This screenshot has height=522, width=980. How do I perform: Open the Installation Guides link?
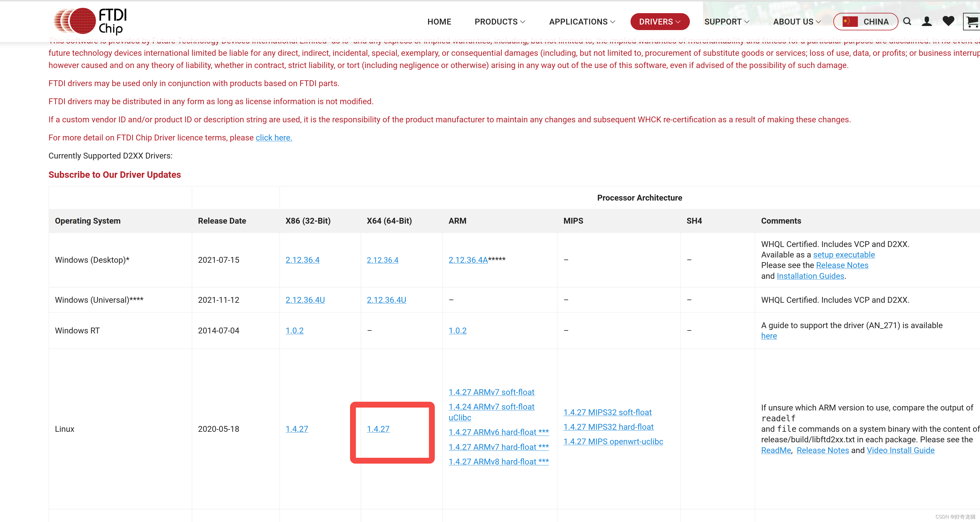coord(810,276)
